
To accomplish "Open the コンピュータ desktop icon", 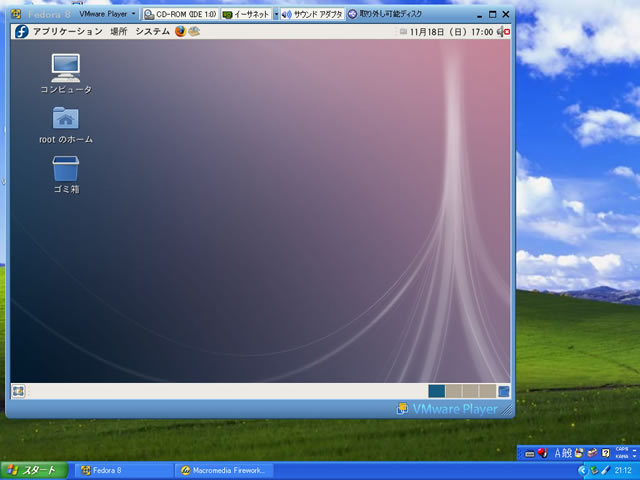I will (x=66, y=68).
